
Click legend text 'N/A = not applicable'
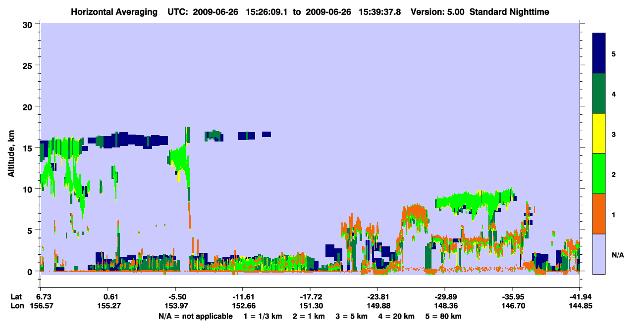195,316
